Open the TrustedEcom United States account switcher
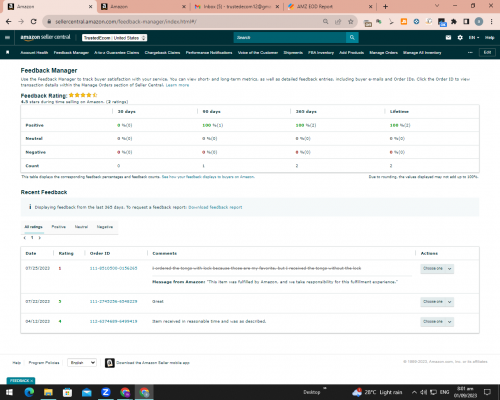The height and width of the screenshot is (400, 500). click(114, 38)
